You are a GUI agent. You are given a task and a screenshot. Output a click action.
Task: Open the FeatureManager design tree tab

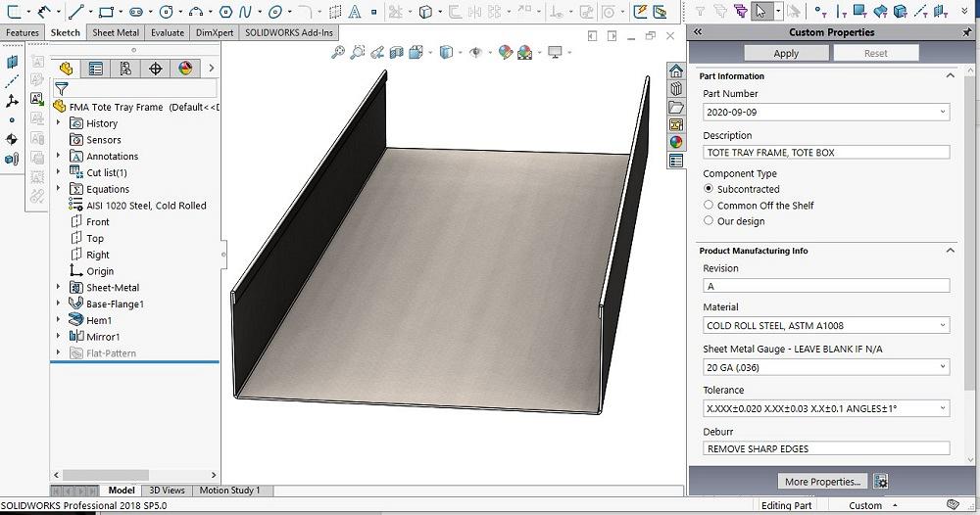click(66, 68)
